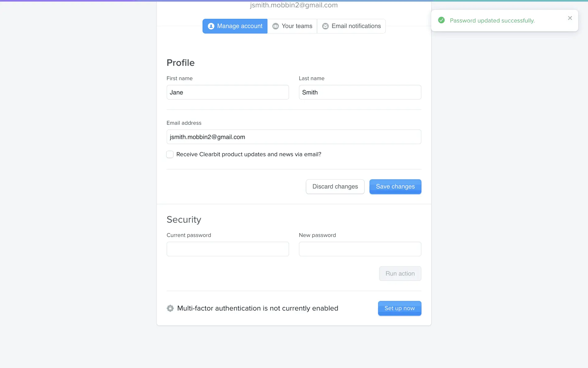Click Save changes button

pyautogui.click(x=395, y=186)
